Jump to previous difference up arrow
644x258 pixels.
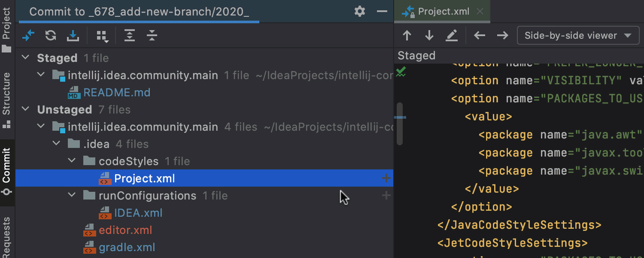click(407, 36)
